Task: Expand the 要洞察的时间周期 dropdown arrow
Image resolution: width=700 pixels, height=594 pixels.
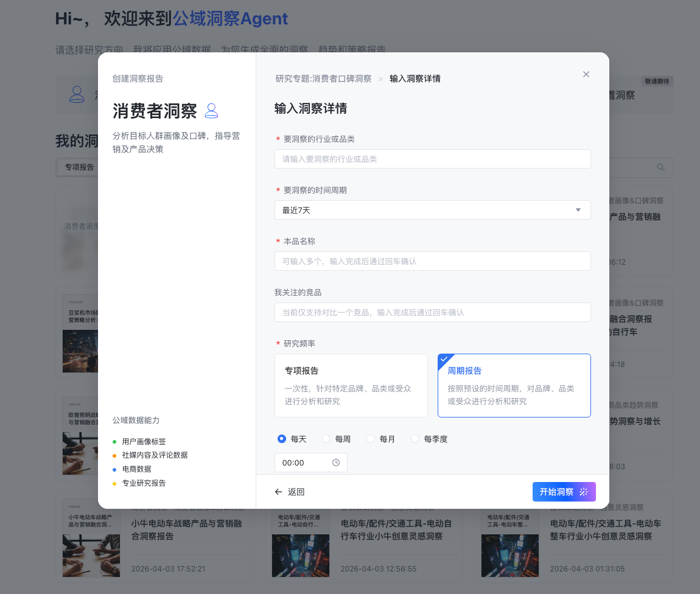Action: pyautogui.click(x=577, y=210)
